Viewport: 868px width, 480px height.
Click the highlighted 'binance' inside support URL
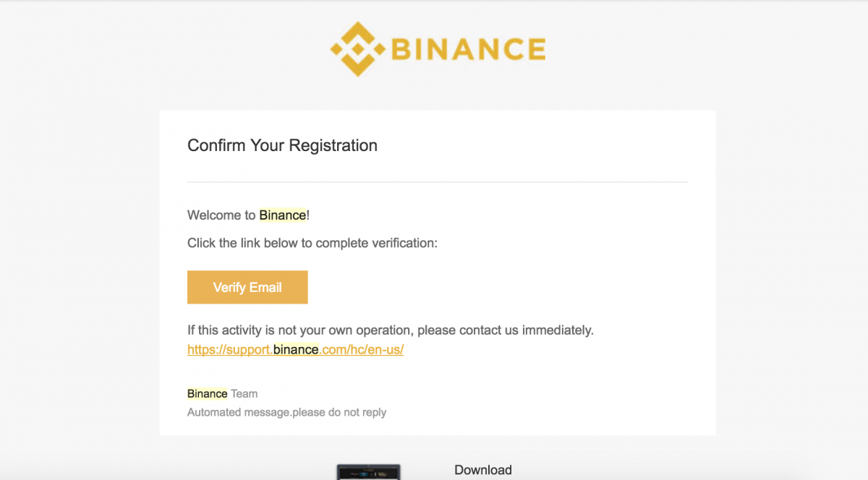pos(296,349)
